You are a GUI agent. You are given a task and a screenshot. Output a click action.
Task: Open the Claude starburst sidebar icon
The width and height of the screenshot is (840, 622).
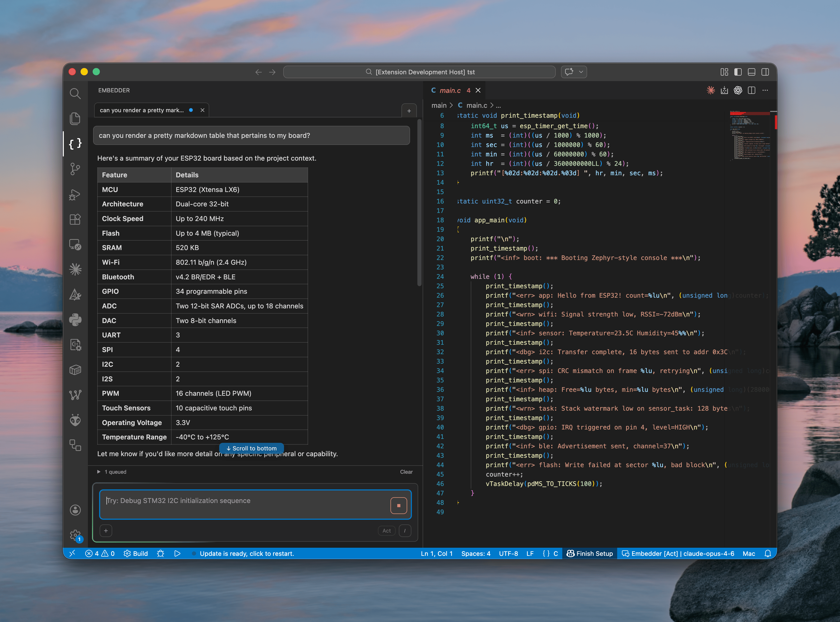(x=75, y=269)
